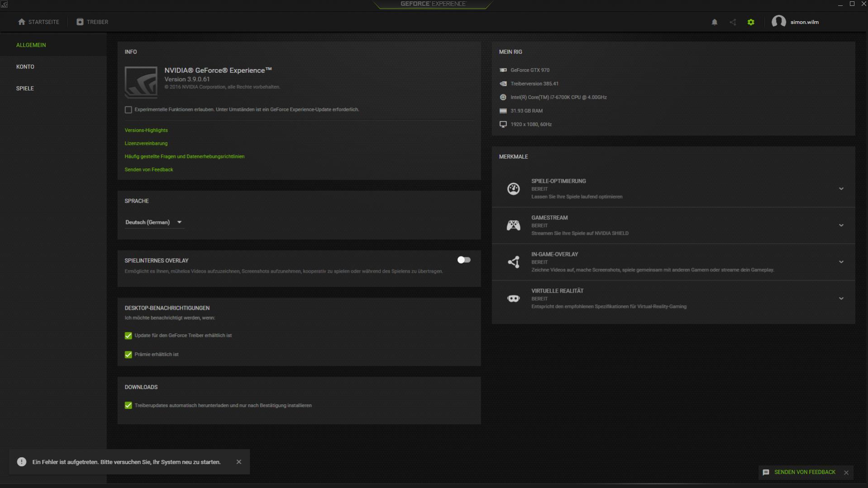Click the error exclamation icon in the notification
868x488 pixels.
click(x=22, y=462)
